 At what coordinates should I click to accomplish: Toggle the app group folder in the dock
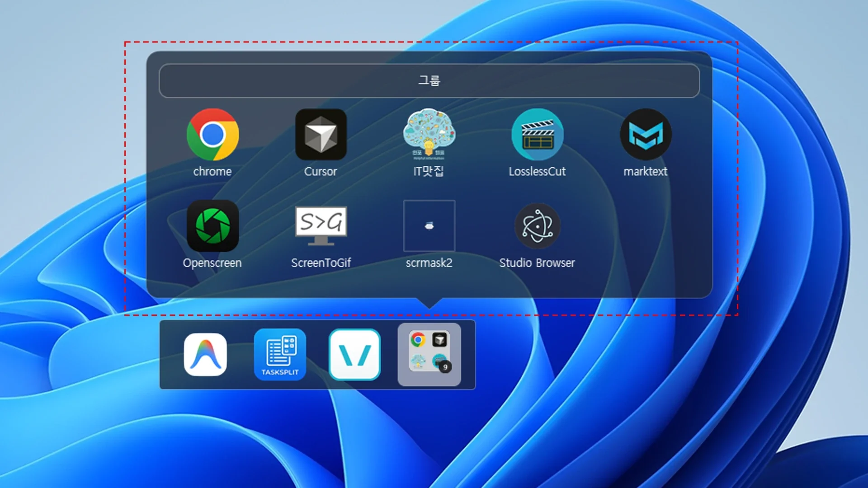[x=429, y=355]
